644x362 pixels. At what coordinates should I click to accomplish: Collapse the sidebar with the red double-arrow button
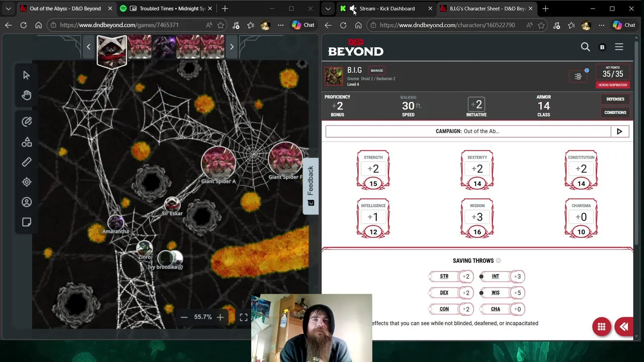point(624,327)
